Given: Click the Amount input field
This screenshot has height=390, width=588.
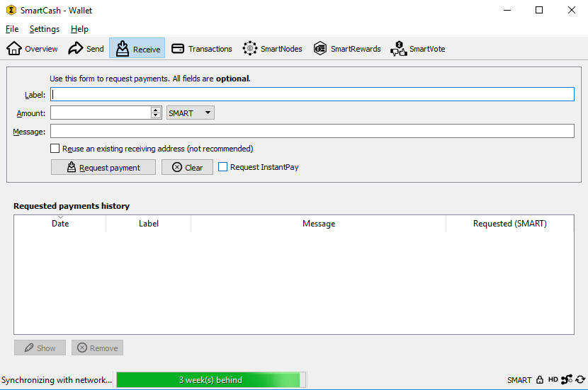Looking at the screenshot, I should (x=101, y=113).
